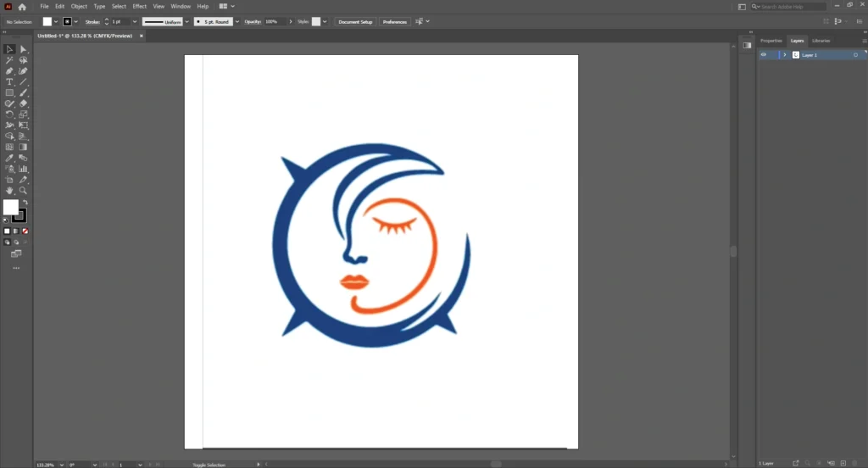Open the Window menu
Image resolution: width=868 pixels, height=468 pixels.
coord(181,7)
